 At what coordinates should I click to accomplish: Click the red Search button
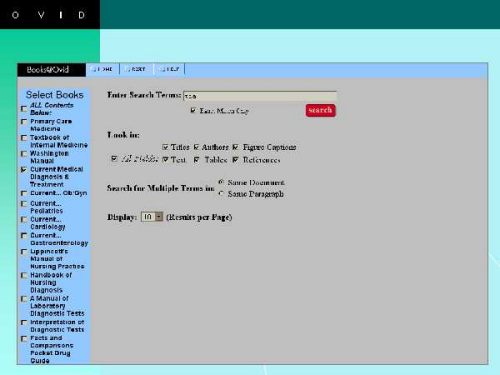point(320,110)
